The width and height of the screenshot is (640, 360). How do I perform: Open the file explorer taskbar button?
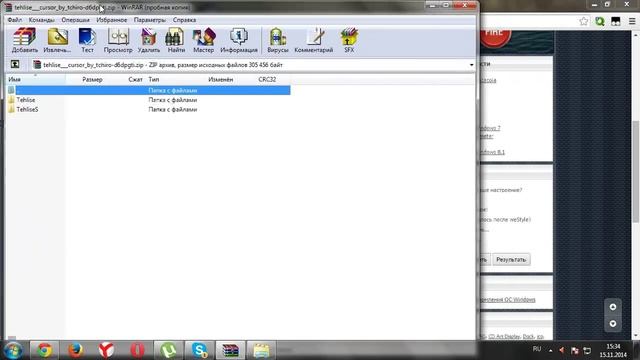tap(261, 350)
